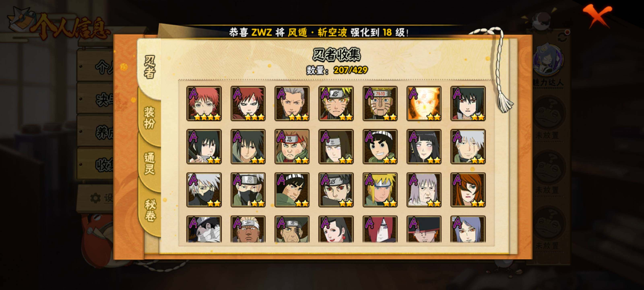Open the 秘卷 tab

click(150, 210)
